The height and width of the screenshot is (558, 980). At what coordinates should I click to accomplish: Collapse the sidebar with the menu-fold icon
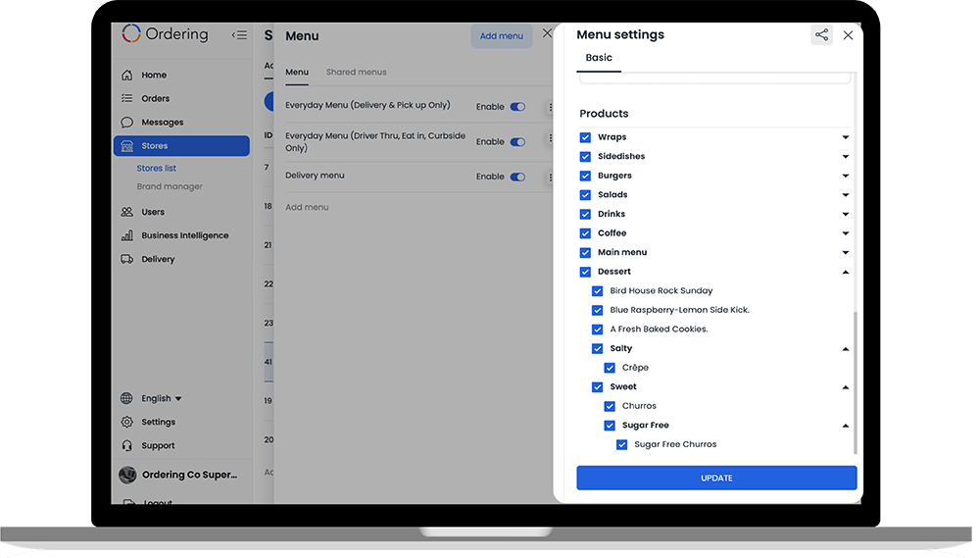239,35
